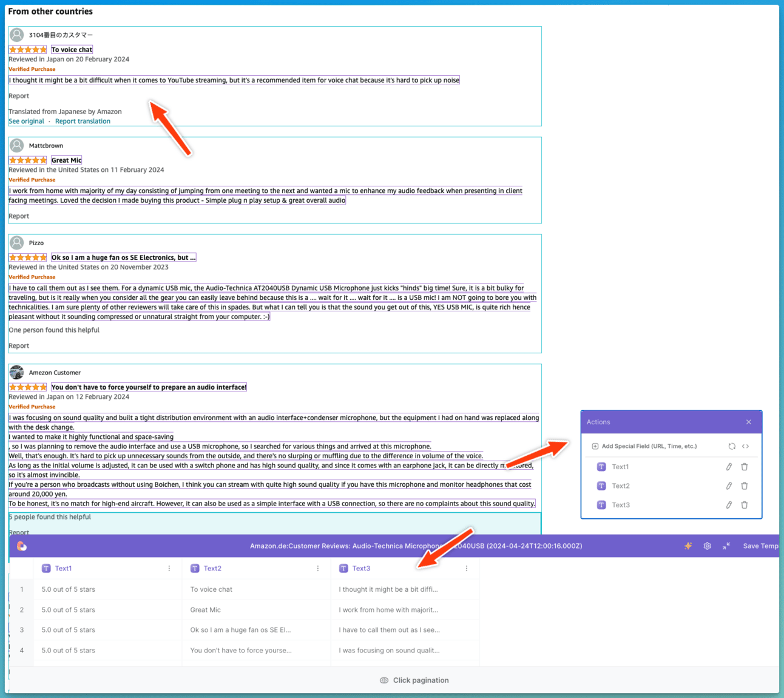
Task: Remove Text2 with its trash icon
Action: tap(745, 486)
